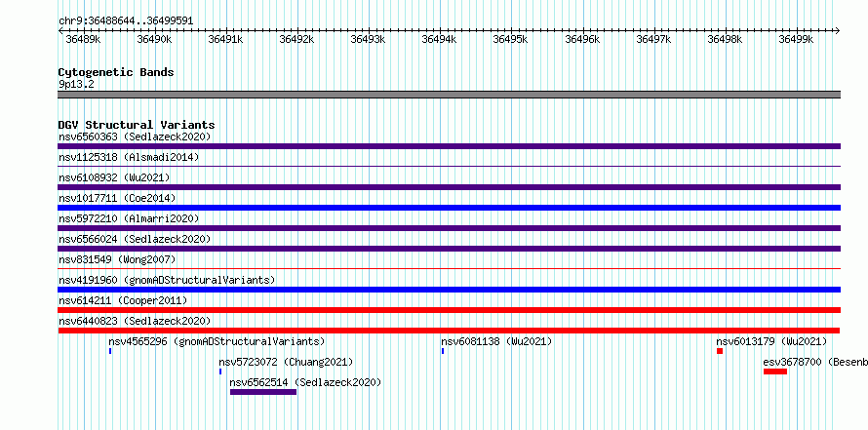Open nsv1125318 (Alsmadi2014) label

click(129, 157)
